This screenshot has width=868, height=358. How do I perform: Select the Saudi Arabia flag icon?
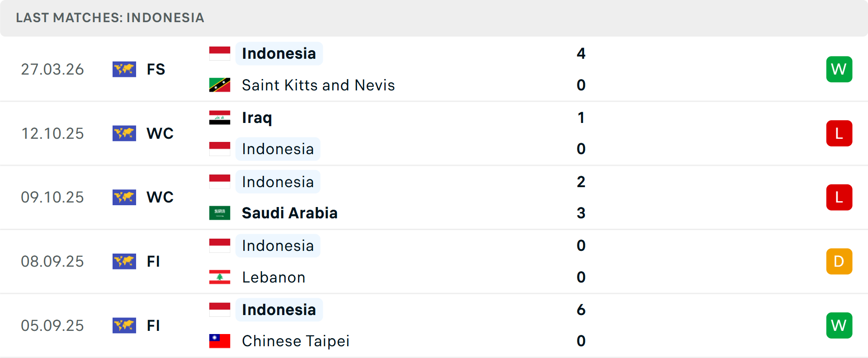click(220, 213)
